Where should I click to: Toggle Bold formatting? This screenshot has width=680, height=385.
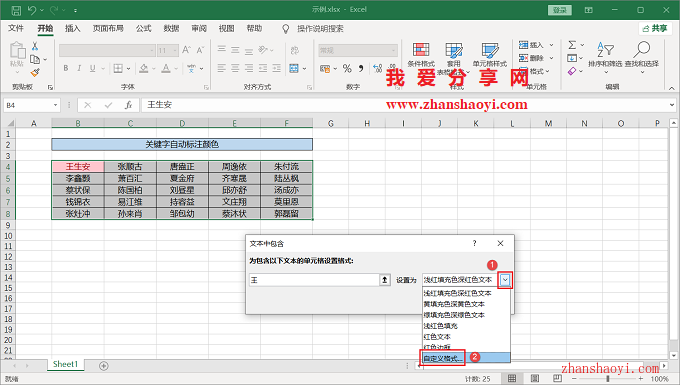[x=66, y=68]
